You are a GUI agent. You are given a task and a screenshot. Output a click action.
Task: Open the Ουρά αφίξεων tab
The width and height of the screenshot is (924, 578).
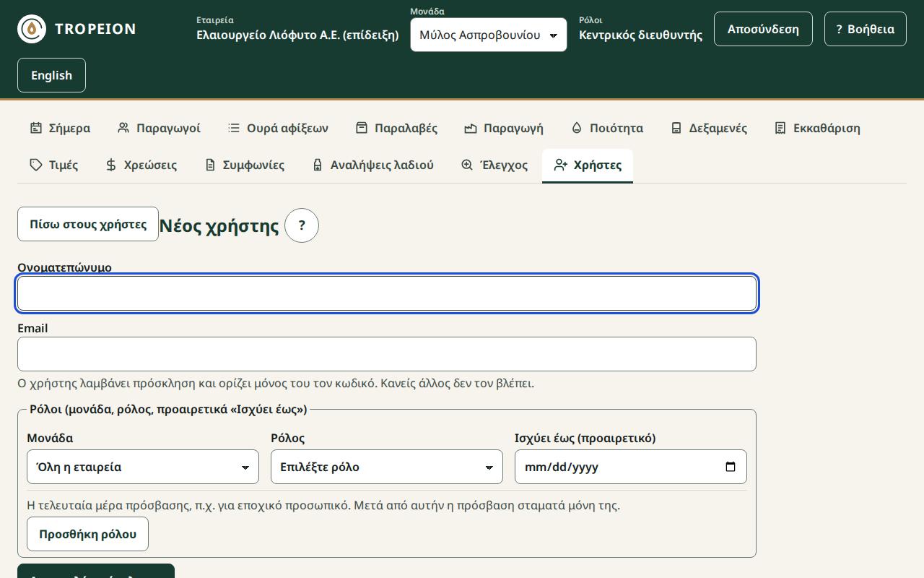coord(278,128)
